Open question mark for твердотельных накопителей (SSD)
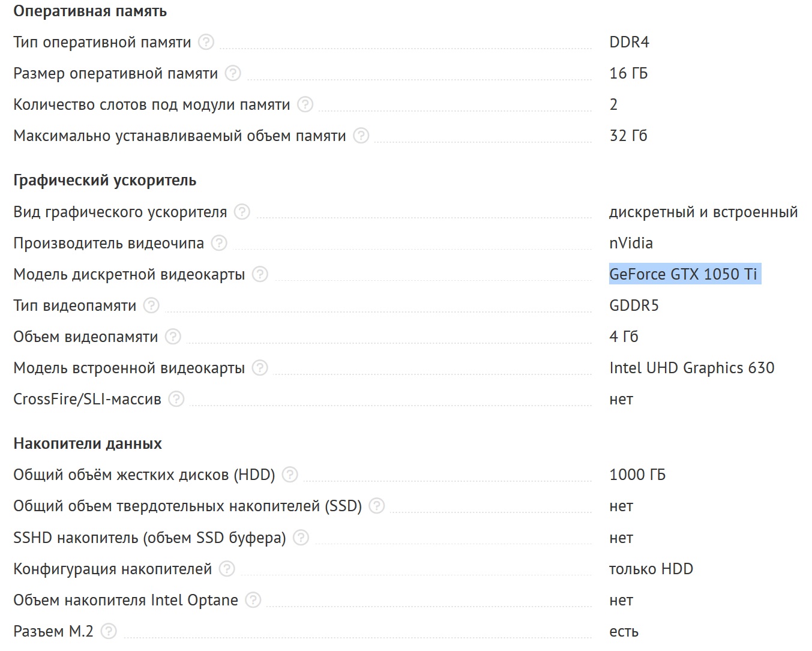 [377, 506]
